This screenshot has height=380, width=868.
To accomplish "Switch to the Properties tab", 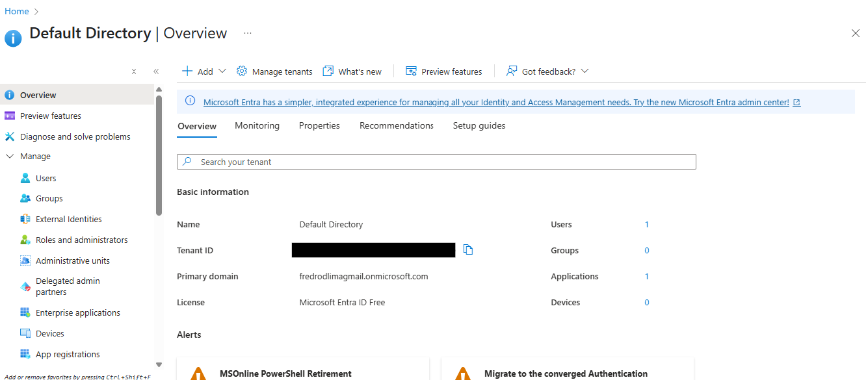I will pos(319,125).
